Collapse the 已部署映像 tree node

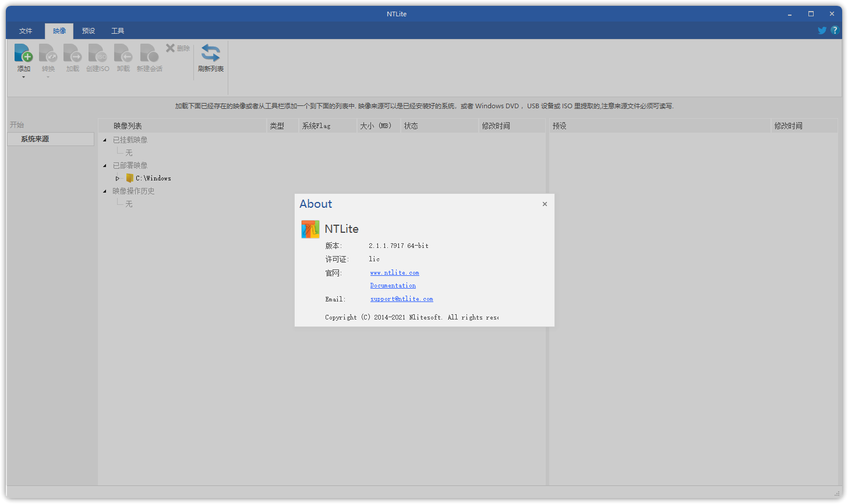coord(105,166)
